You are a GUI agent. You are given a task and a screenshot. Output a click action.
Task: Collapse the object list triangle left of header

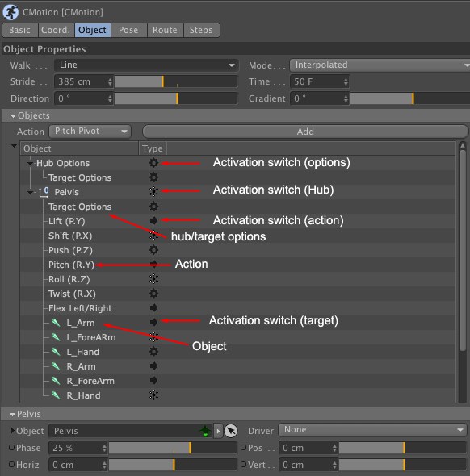coord(14,146)
